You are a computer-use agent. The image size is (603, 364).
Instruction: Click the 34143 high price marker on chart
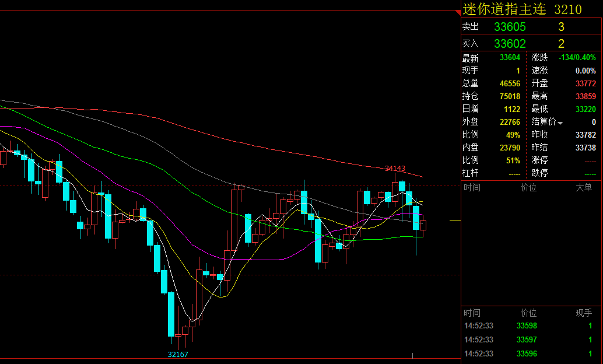click(395, 168)
